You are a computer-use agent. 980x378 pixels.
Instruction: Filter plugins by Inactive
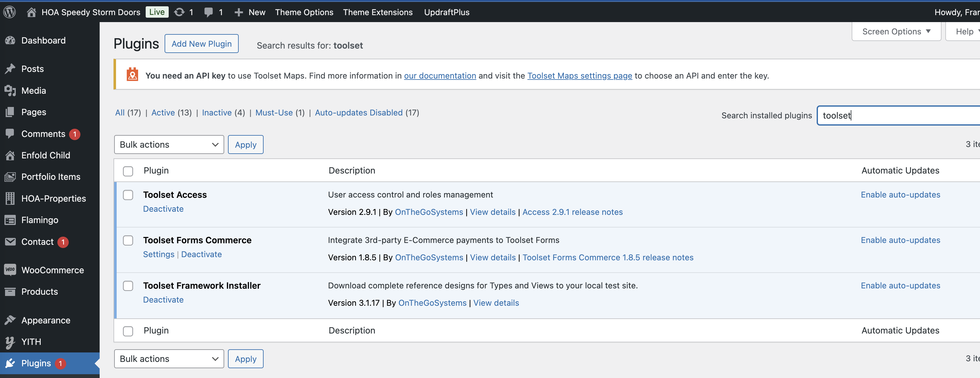tap(217, 113)
